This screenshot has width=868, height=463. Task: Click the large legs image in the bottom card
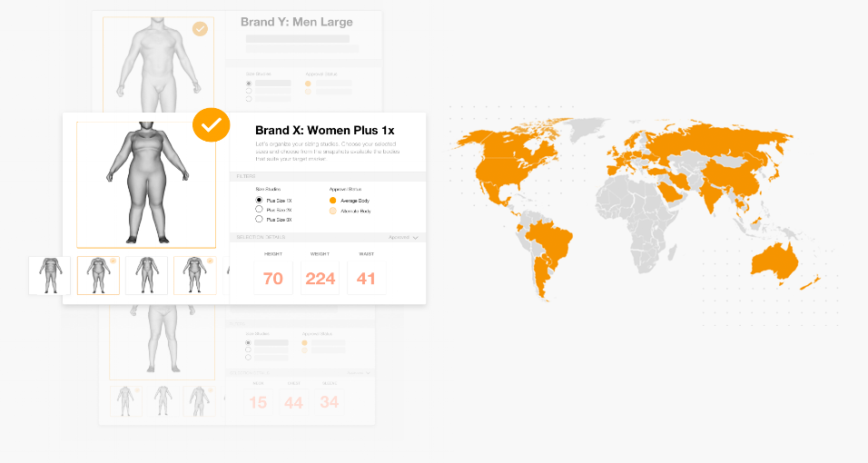163,341
